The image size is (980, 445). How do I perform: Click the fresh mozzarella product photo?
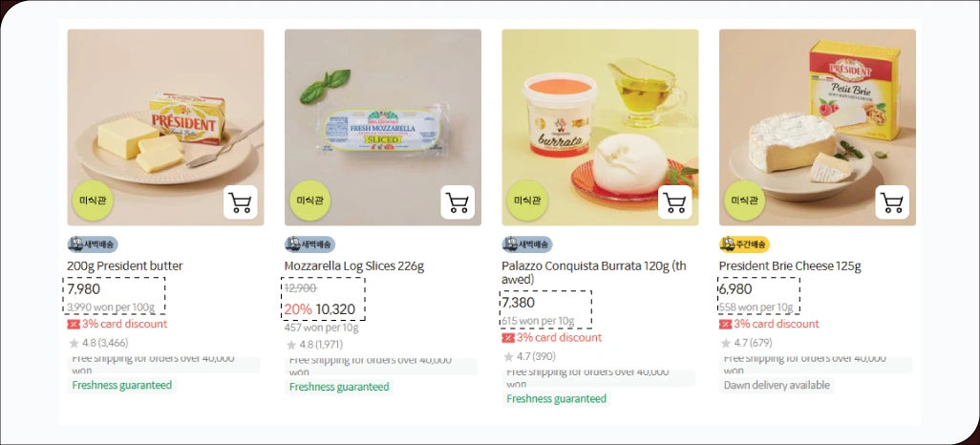[382, 128]
